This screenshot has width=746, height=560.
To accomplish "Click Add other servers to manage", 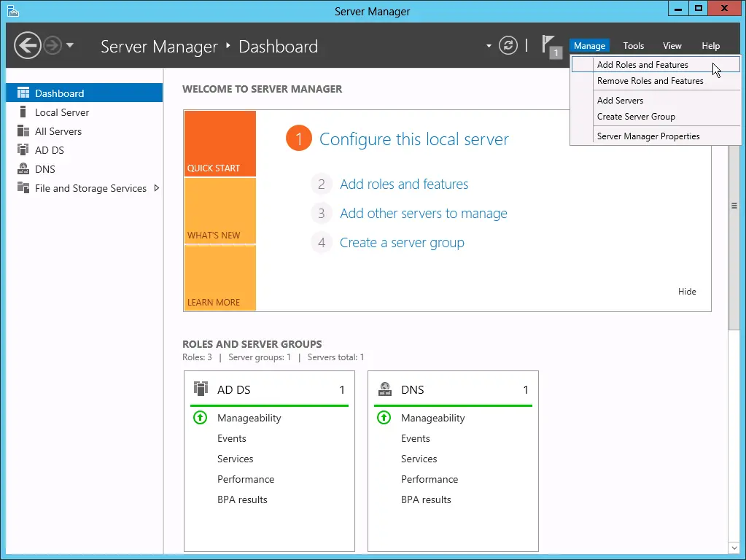I will [423, 213].
